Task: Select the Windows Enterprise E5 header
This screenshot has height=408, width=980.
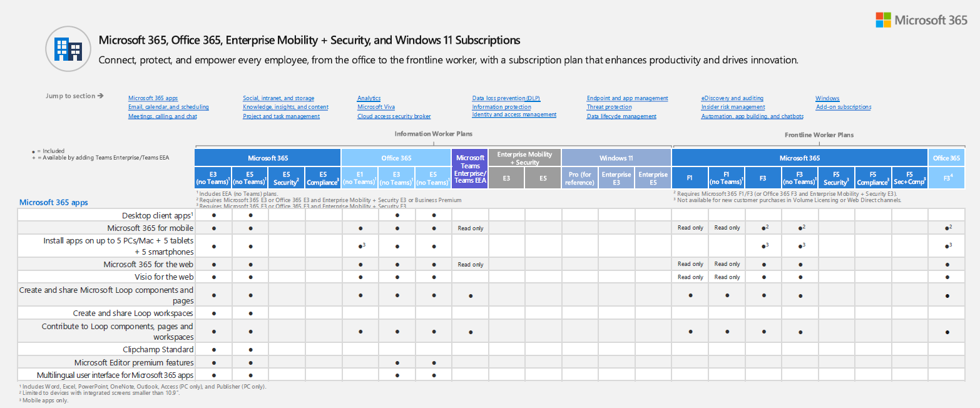Action: pos(653,178)
